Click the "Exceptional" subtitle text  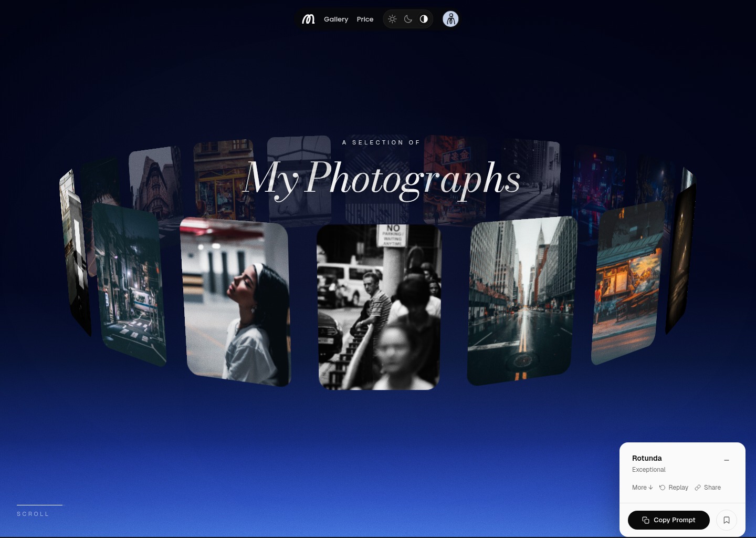click(649, 470)
